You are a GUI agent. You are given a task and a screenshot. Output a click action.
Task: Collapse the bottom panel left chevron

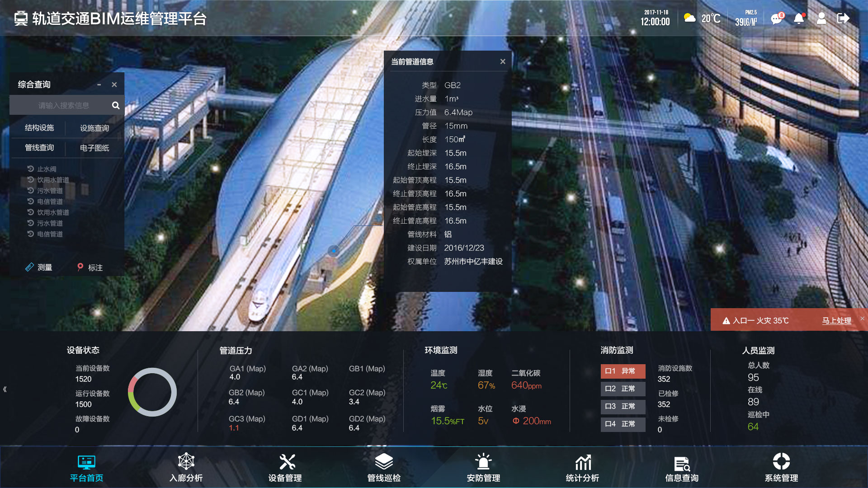click(5, 389)
